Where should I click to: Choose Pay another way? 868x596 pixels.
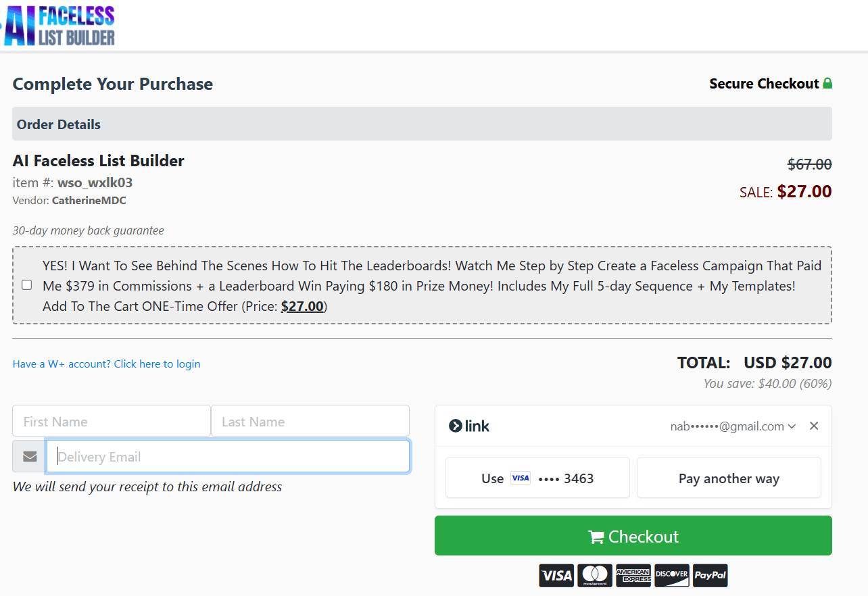click(728, 478)
